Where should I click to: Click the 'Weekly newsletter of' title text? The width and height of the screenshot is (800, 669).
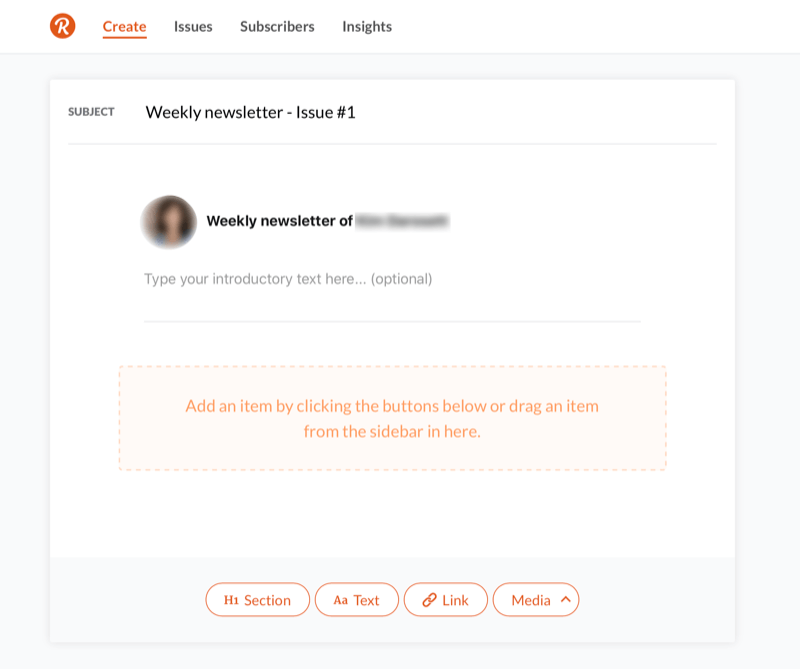pyautogui.click(x=280, y=221)
